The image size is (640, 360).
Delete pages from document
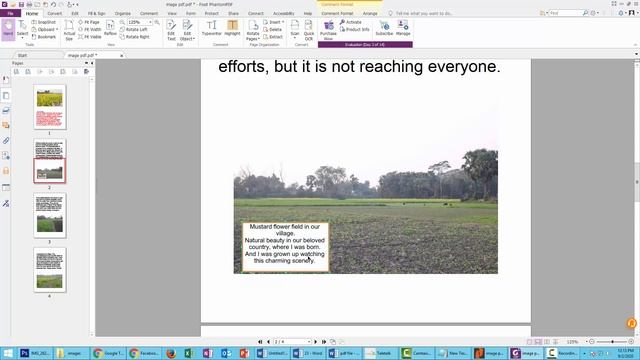tap(273, 29)
